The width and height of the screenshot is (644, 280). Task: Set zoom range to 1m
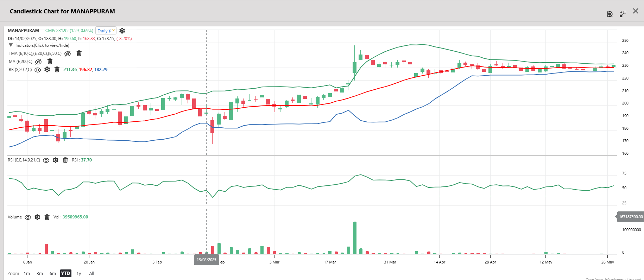coord(27,273)
